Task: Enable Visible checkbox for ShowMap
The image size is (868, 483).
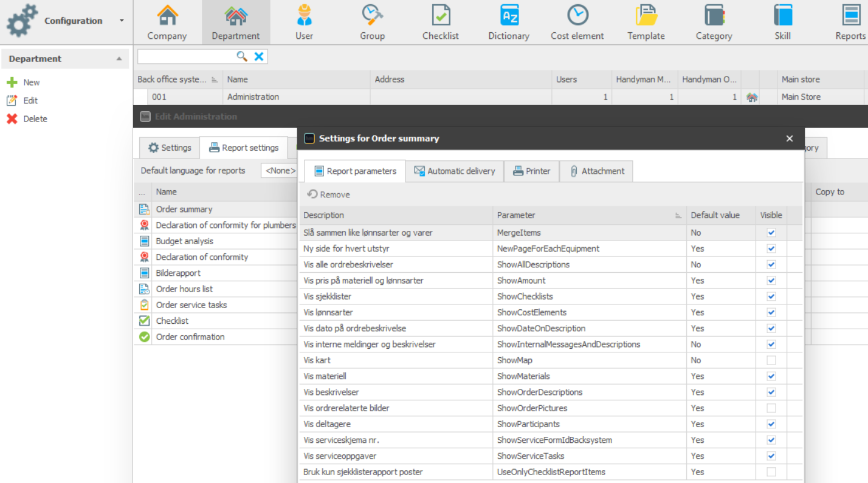Action: pos(771,360)
